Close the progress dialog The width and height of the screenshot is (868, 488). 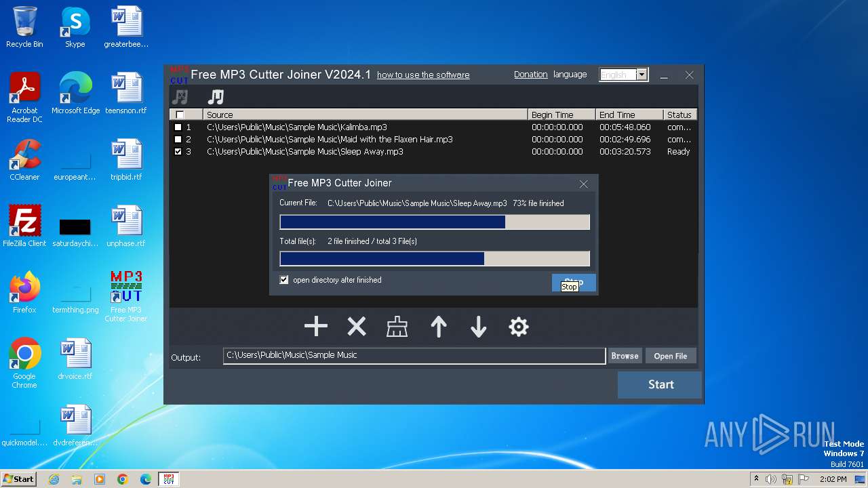click(584, 184)
